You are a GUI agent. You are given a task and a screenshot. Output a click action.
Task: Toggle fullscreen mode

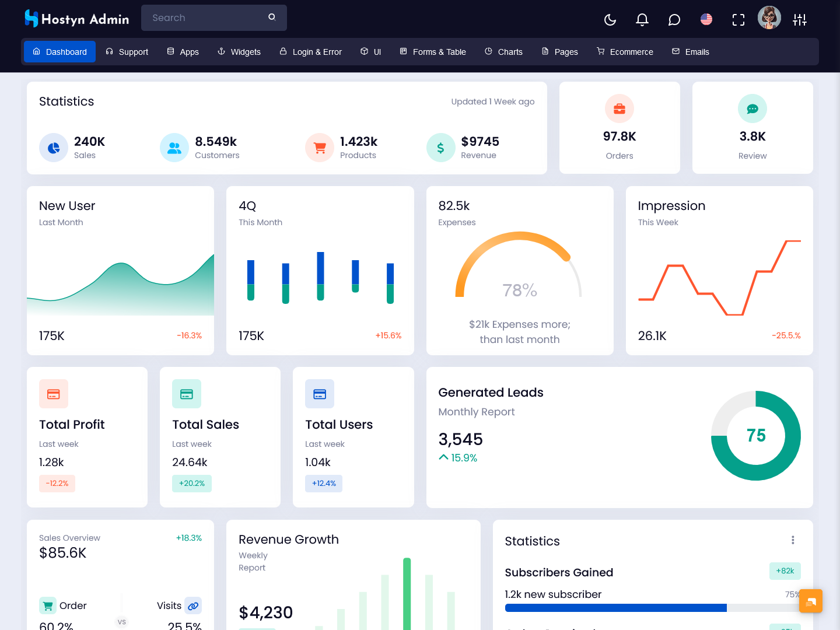click(738, 20)
